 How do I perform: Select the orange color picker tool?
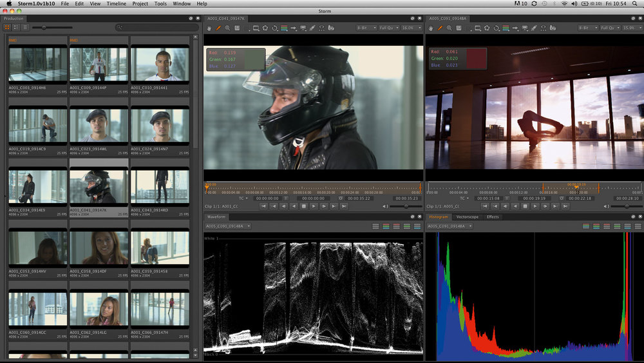pos(219,28)
